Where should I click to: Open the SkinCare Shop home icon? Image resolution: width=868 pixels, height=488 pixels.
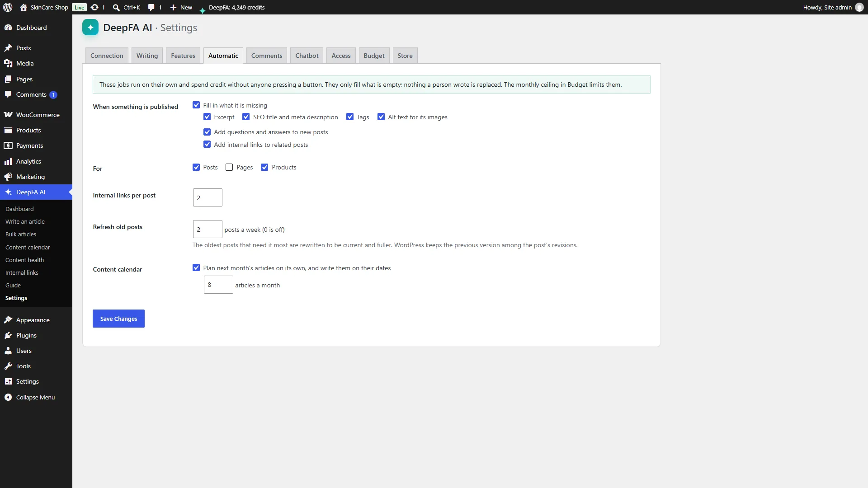pos(24,7)
